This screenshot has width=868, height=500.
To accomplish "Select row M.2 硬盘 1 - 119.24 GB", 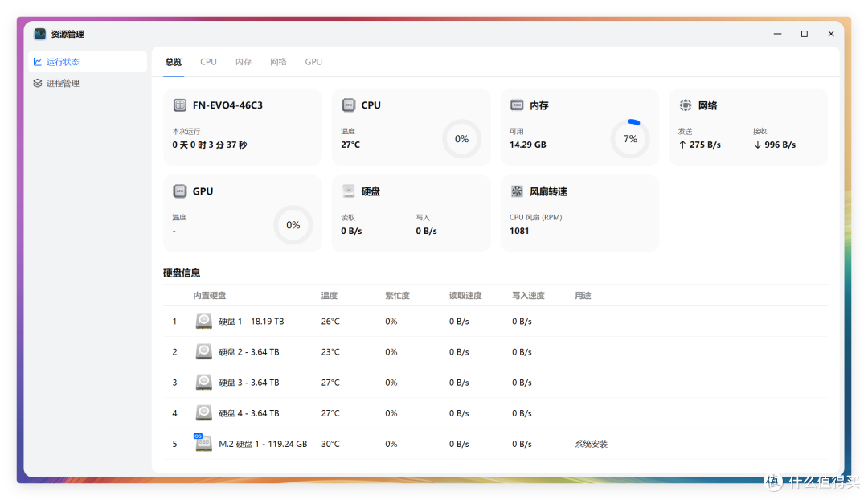I will [x=495, y=444].
